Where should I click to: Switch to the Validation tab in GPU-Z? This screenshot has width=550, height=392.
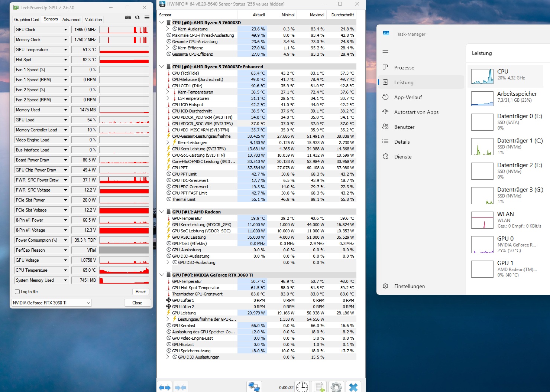click(93, 20)
